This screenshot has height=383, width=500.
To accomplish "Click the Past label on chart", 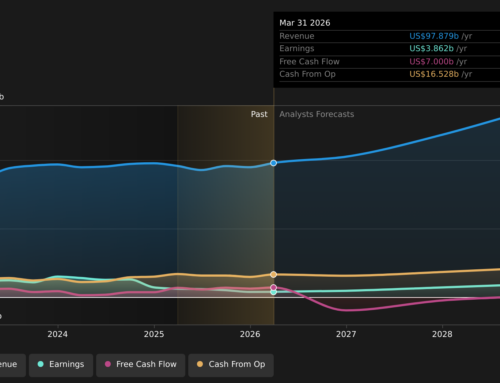I will pos(259,114).
